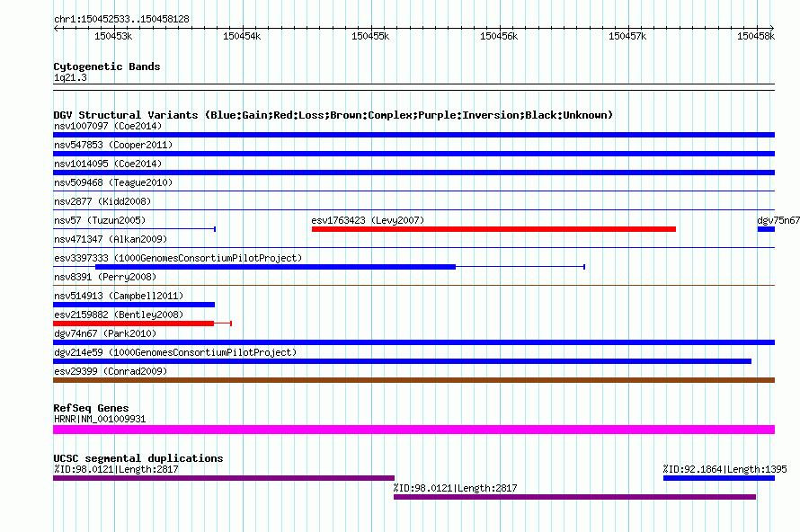Click the left scroll arrow on the ruler
Viewport: 800px width, 532px height.
56,29
